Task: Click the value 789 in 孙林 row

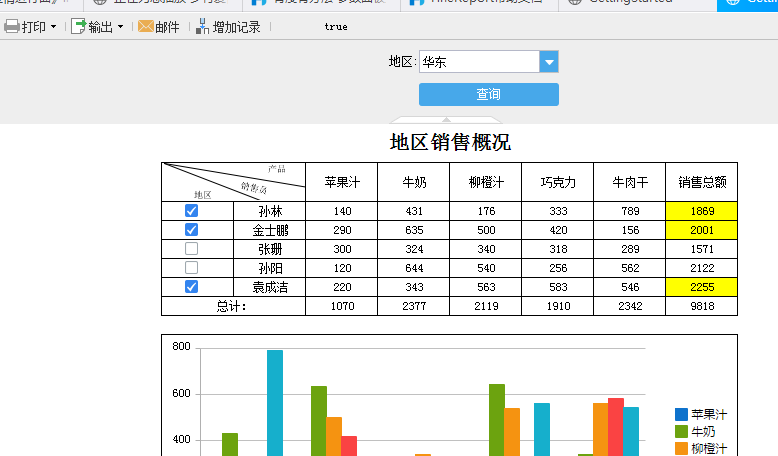Action: [x=630, y=211]
